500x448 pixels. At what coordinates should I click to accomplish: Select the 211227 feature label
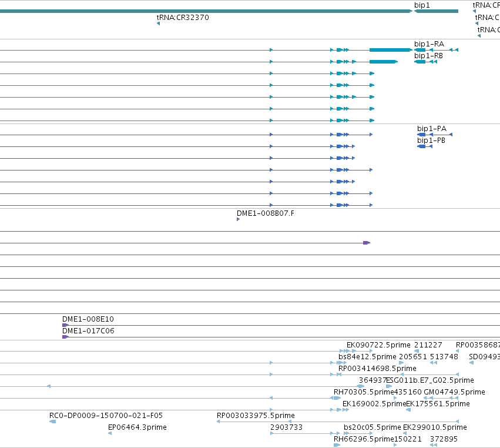428,345
